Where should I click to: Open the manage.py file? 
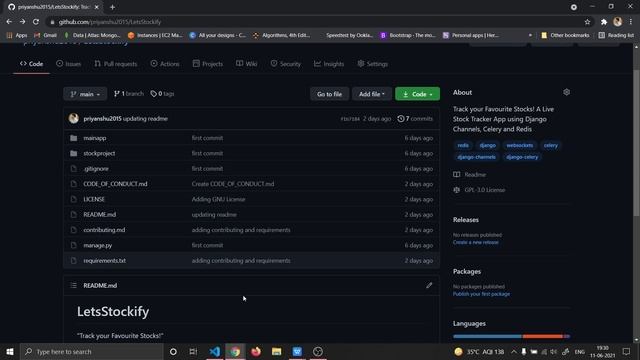(98, 245)
